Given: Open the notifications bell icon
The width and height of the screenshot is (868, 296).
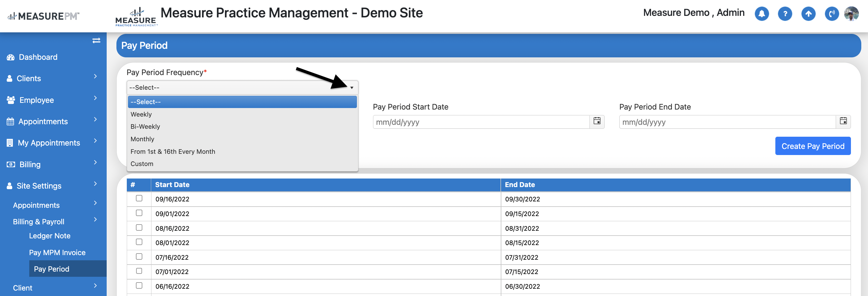Looking at the screenshot, I should 762,14.
